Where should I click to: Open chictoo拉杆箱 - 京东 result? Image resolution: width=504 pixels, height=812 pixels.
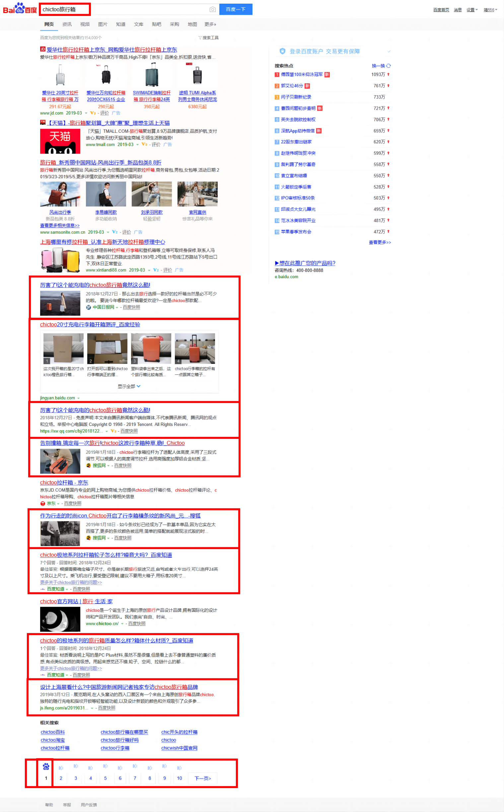click(64, 483)
